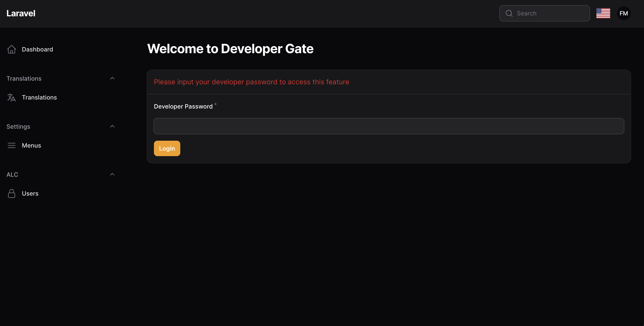Open the Menus settings page
644x326 pixels.
(x=32, y=145)
